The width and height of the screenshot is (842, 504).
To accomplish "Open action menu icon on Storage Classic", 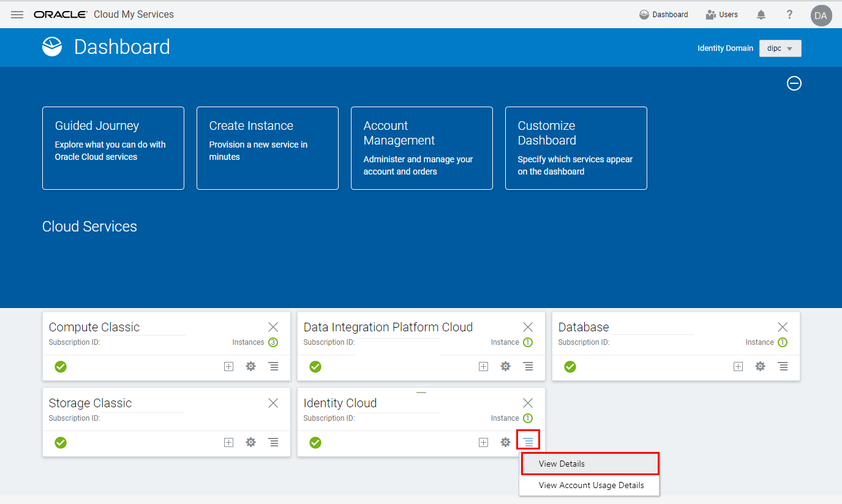I will [x=273, y=442].
